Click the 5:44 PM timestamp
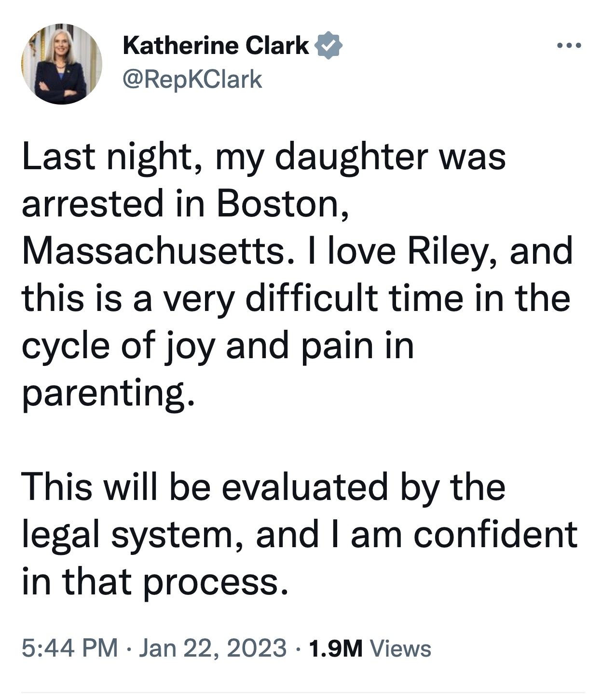The width and height of the screenshot is (602, 700). click(x=70, y=647)
